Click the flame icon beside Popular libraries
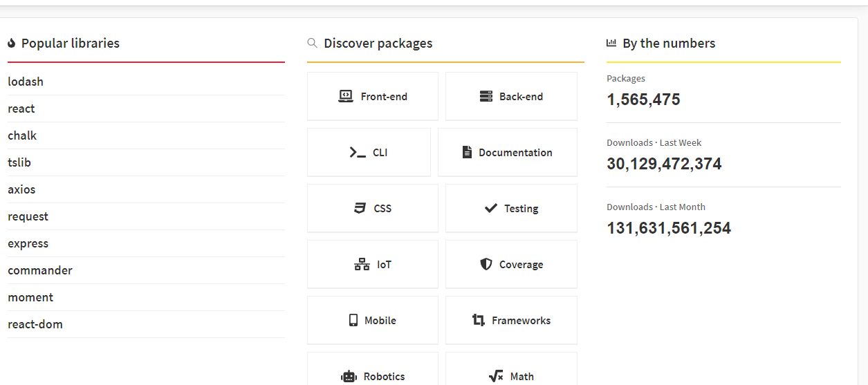The width and height of the screenshot is (868, 385). coord(12,44)
